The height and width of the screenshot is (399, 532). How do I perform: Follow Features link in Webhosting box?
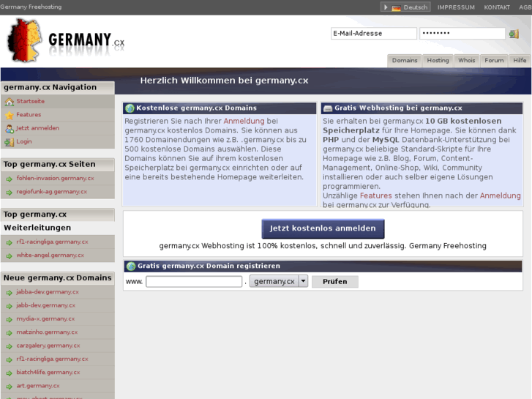coord(375,195)
